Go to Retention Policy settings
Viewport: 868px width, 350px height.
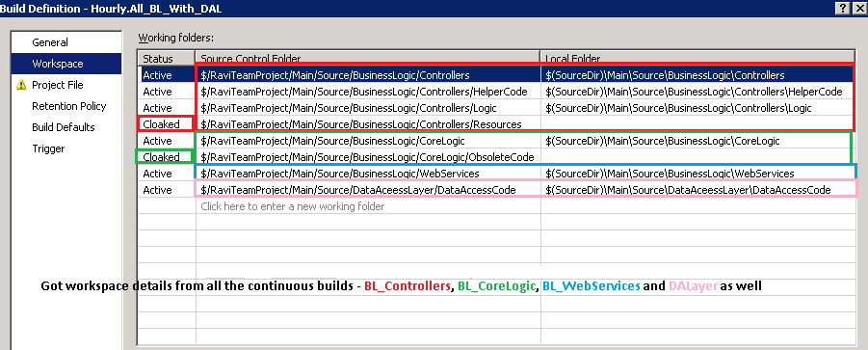[x=68, y=106]
